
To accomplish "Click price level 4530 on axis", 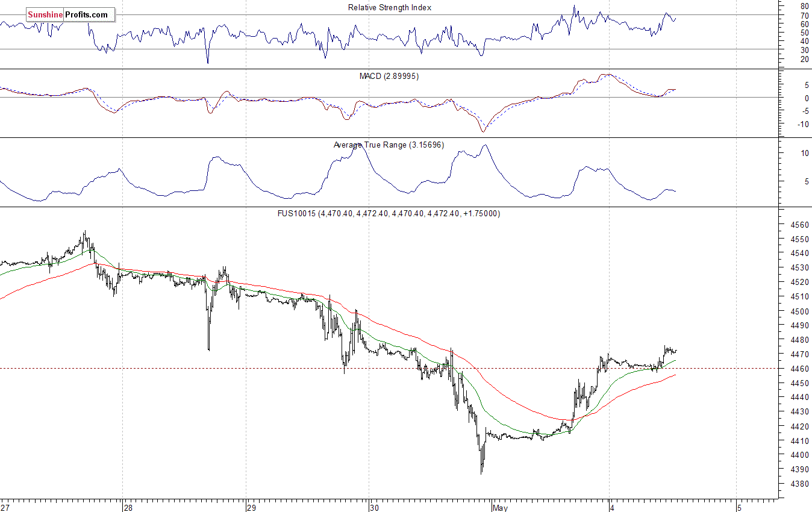I will (799, 268).
